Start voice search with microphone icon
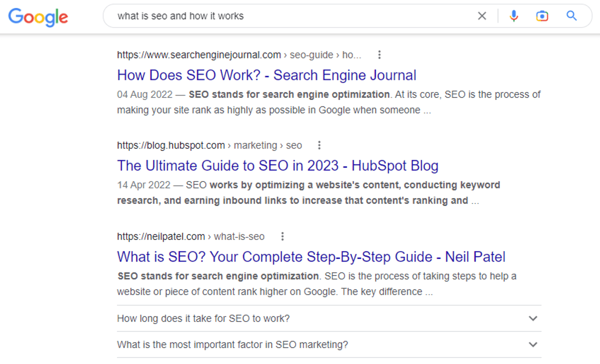This screenshot has width=600, height=364. (x=513, y=16)
